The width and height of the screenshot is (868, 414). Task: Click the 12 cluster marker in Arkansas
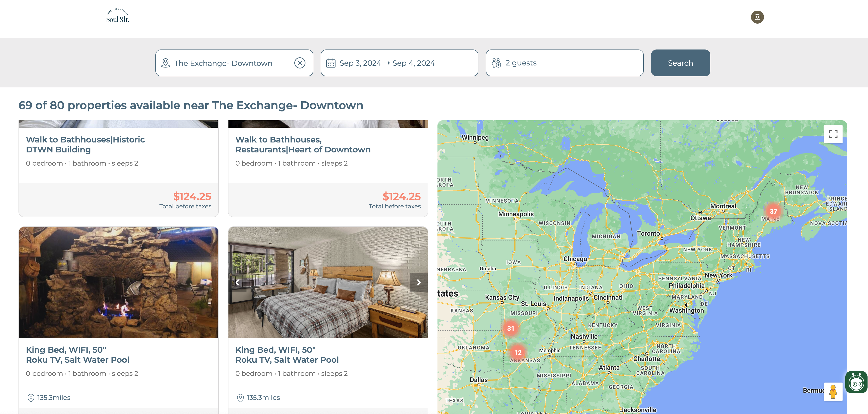(517, 352)
